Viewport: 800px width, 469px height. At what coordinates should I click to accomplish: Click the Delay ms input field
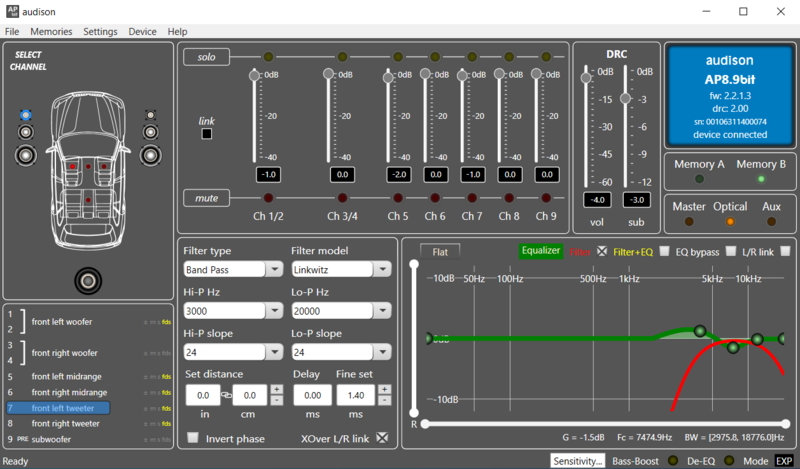pyautogui.click(x=312, y=396)
